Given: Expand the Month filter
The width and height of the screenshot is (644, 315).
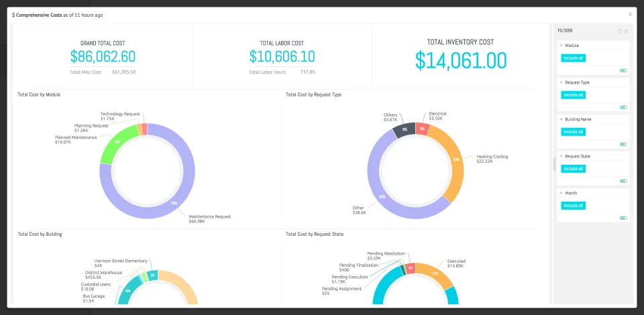Looking at the screenshot, I should tap(561, 193).
